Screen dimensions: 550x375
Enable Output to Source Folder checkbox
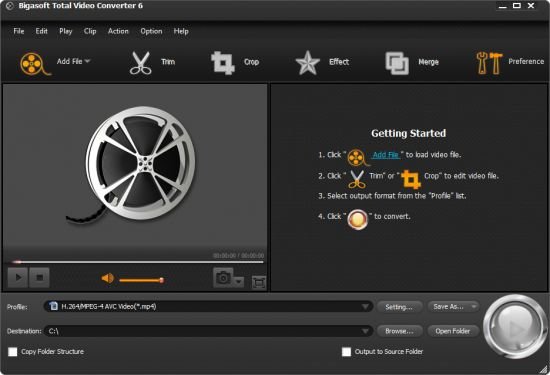click(x=347, y=352)
